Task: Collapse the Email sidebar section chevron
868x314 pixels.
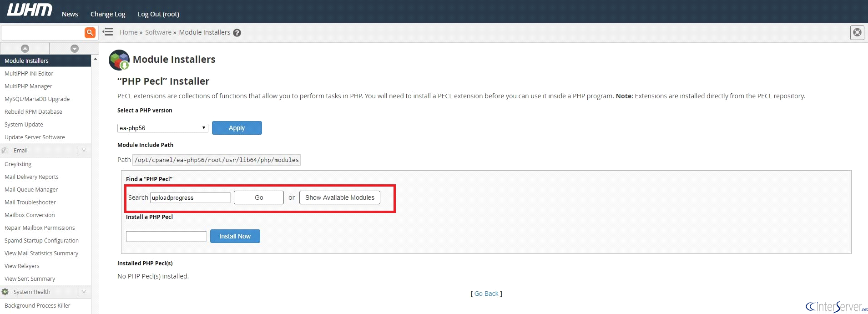Action: coord(84,150)
